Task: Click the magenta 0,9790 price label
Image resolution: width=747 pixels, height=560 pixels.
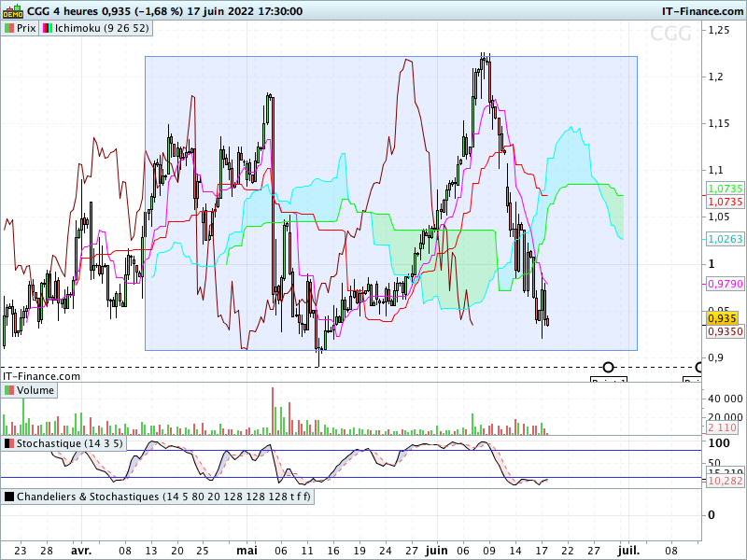Action: pos(726,284)
